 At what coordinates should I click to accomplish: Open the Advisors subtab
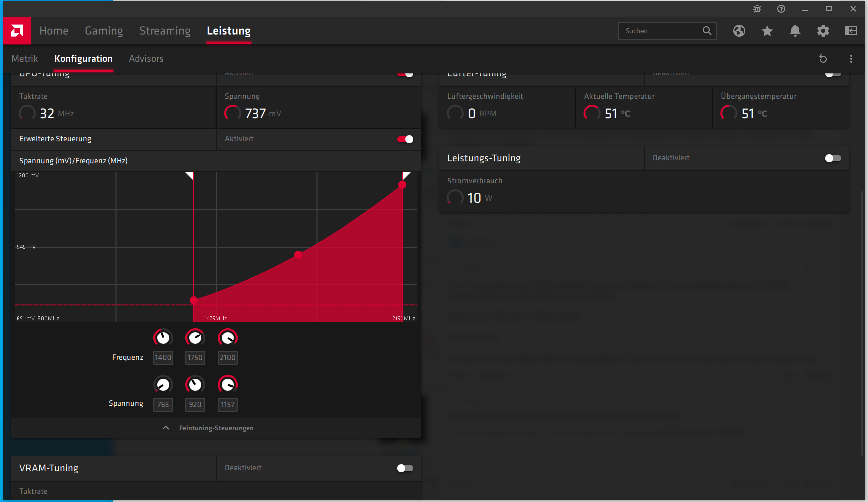point(146,59)
